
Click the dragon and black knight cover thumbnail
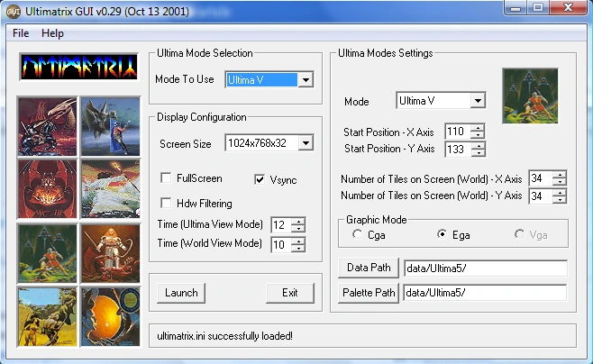[x=47, y=126]
